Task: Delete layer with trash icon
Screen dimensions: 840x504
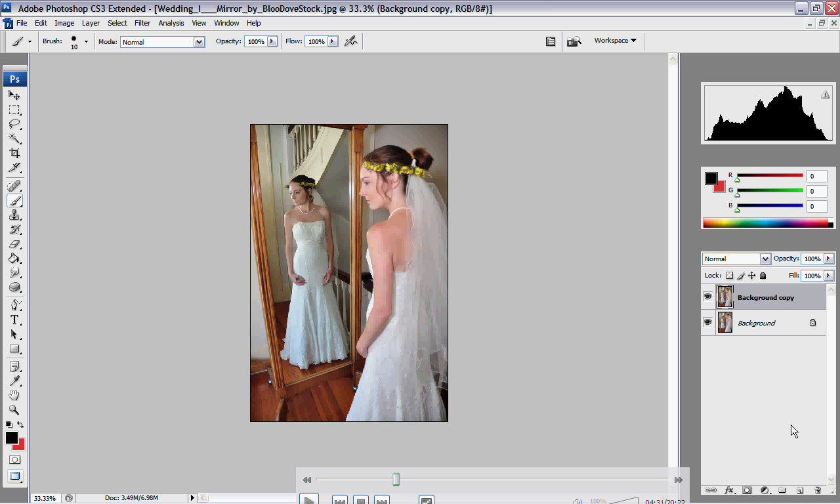Action: coord(818,490)
